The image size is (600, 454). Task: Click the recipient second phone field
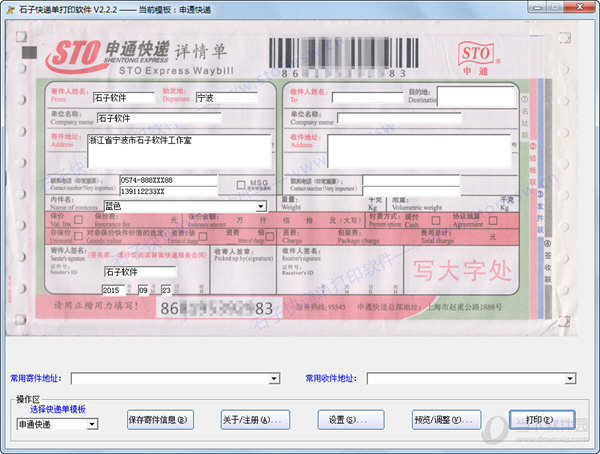[x=411, y=191]
